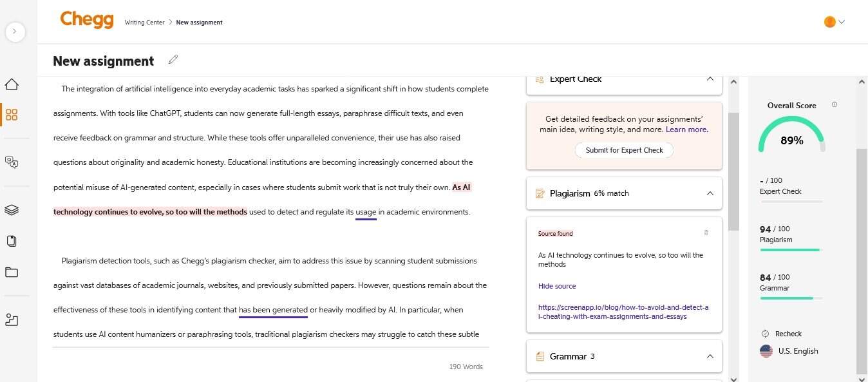
Task: Select the U.S. English language option
Action: coord(798,350)
